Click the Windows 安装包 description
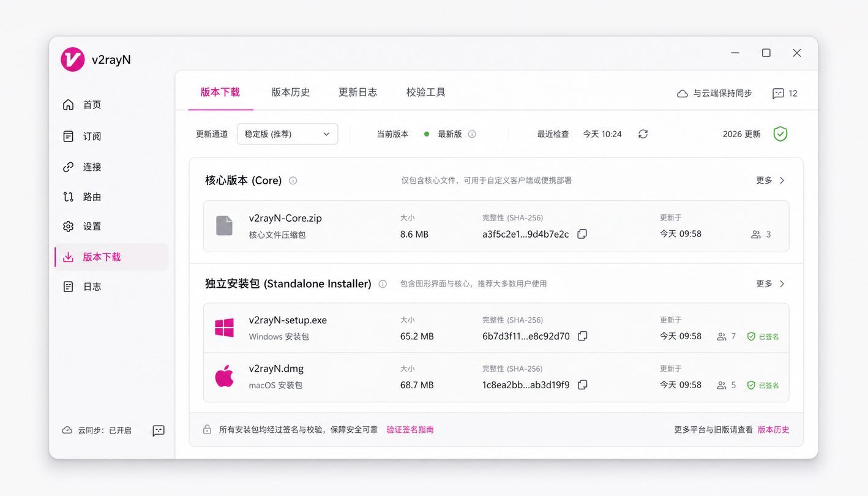Viewport: 868px width, 496px height. click(x=279, y=337)
